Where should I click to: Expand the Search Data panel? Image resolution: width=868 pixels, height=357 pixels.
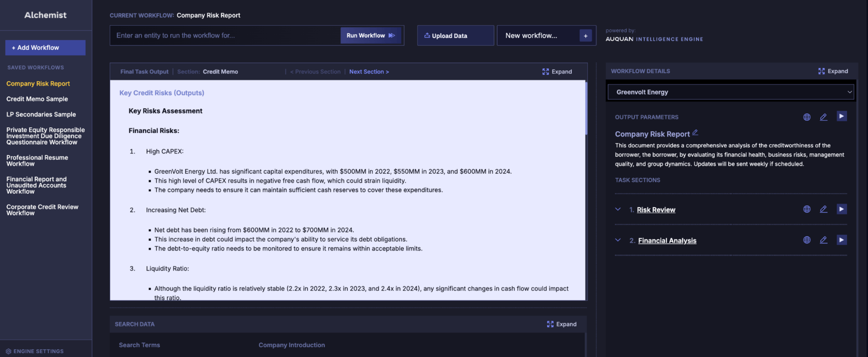coord(562,324)
